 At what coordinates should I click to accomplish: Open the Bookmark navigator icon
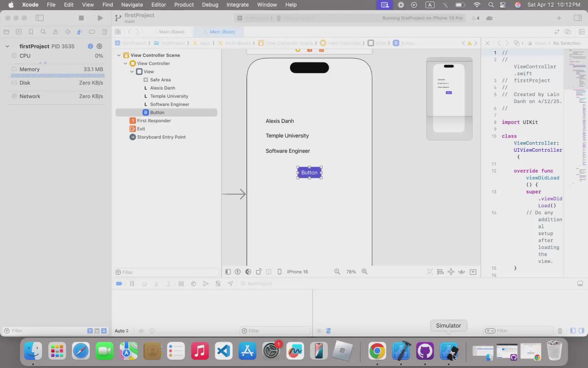pyautogui.click(x=31, y=32)
